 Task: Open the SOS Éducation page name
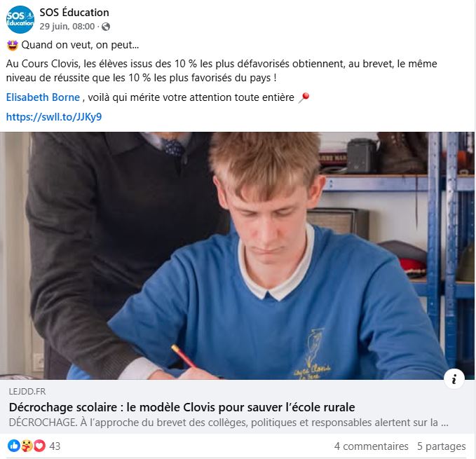pyautogui.click(x=74, y=13)
